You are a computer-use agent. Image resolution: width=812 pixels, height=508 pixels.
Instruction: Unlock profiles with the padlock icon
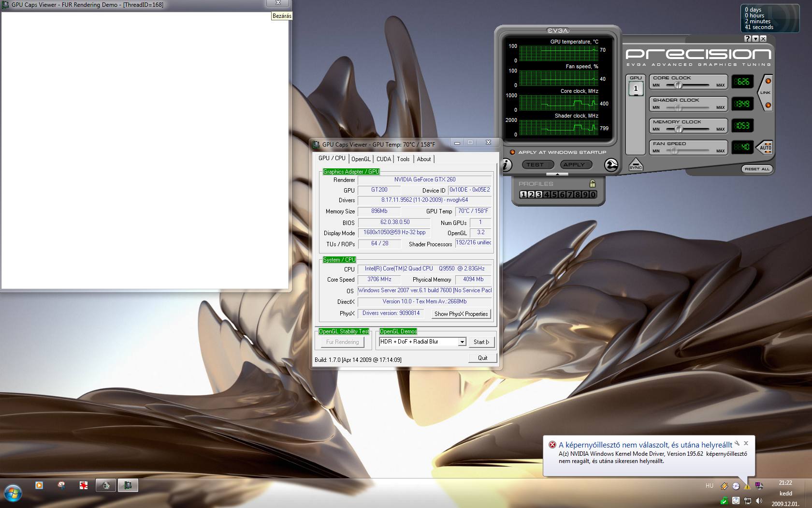(x=593, y=183)
